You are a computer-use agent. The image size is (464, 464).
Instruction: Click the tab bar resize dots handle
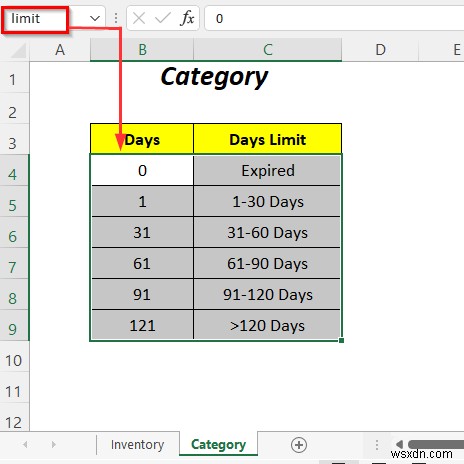(x=377, y=445)
